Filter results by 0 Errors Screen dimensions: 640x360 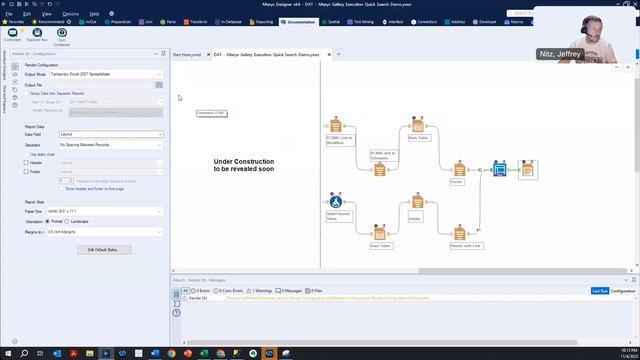point(200,291)
